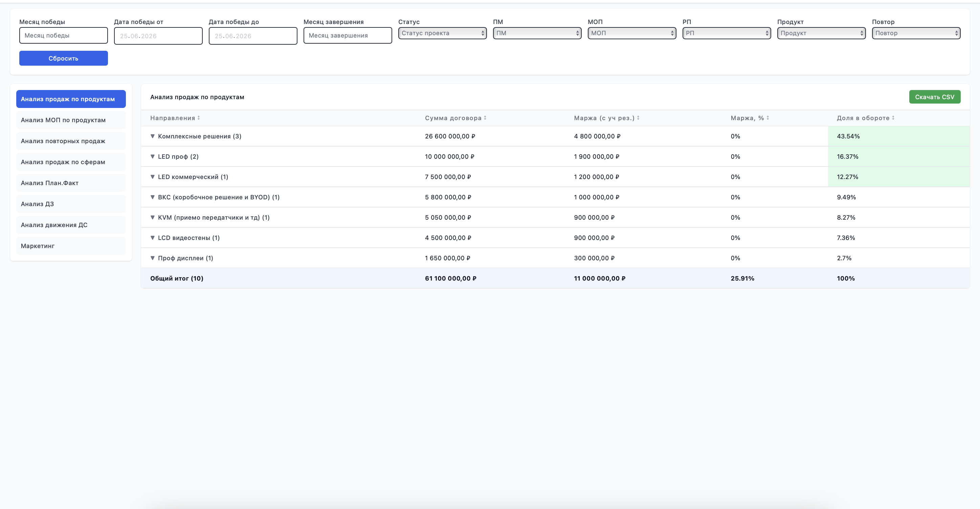Click the 1 650 000,00 ₽ contract sum

(x=448, y=258)
